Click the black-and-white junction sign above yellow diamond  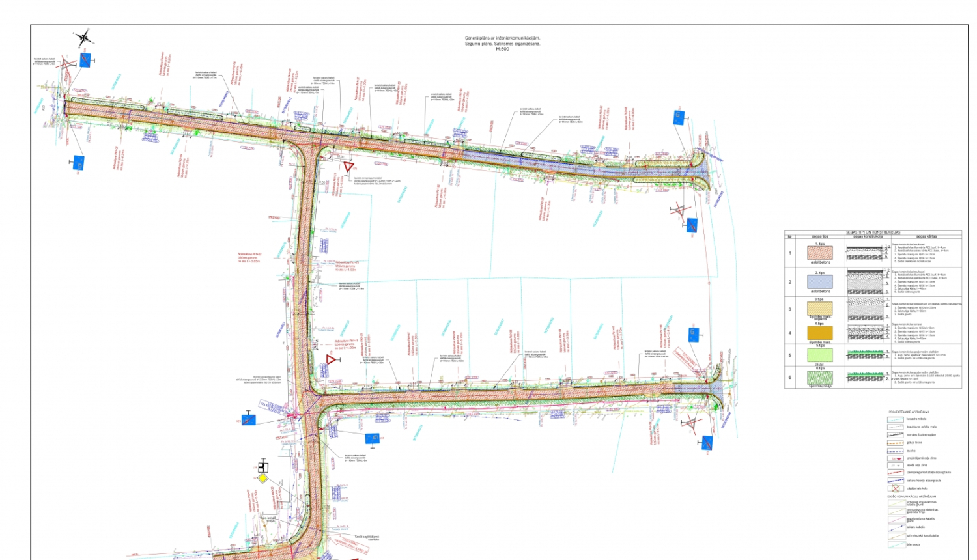point(262,466)
